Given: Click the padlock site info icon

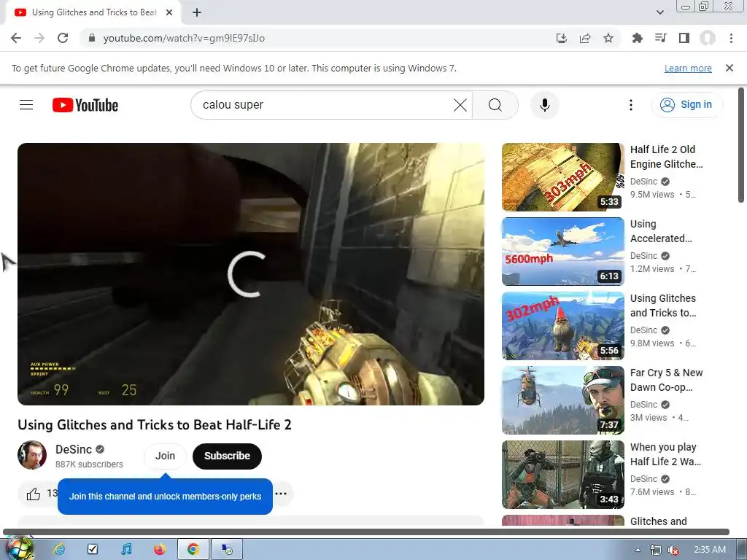Looking at the screenshot, I should [x=92, y=38].
